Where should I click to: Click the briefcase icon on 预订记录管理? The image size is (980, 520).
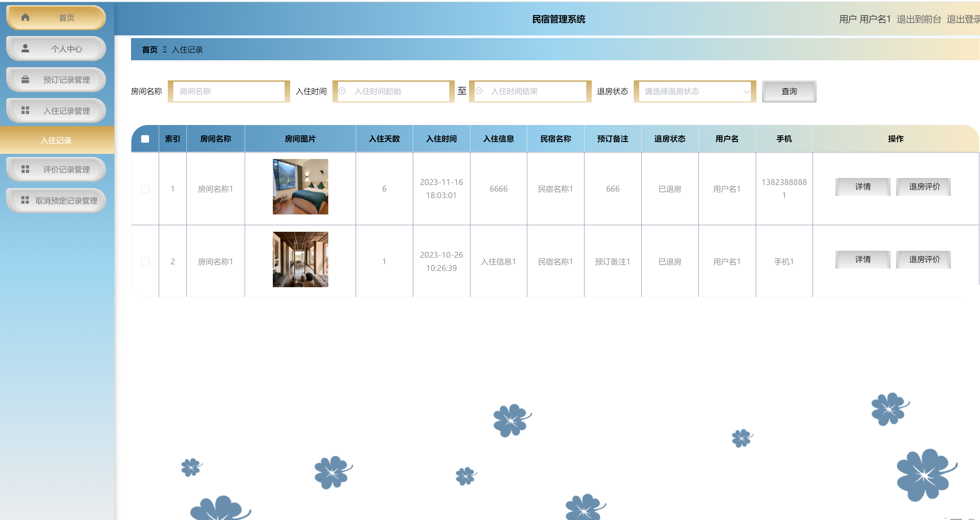pos(25,79)
